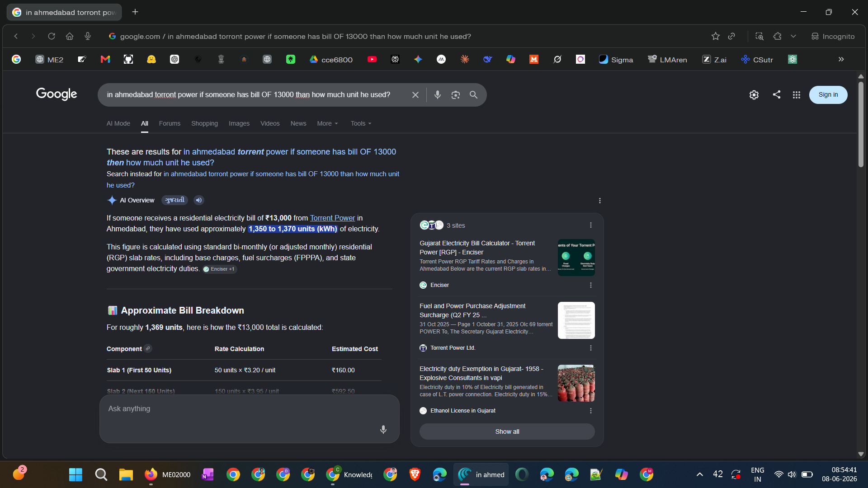The width and height of the screenshot is (868, 488).
Task: Open options for Torrent Power Ltd. source
Action: [x=591, y=348]
